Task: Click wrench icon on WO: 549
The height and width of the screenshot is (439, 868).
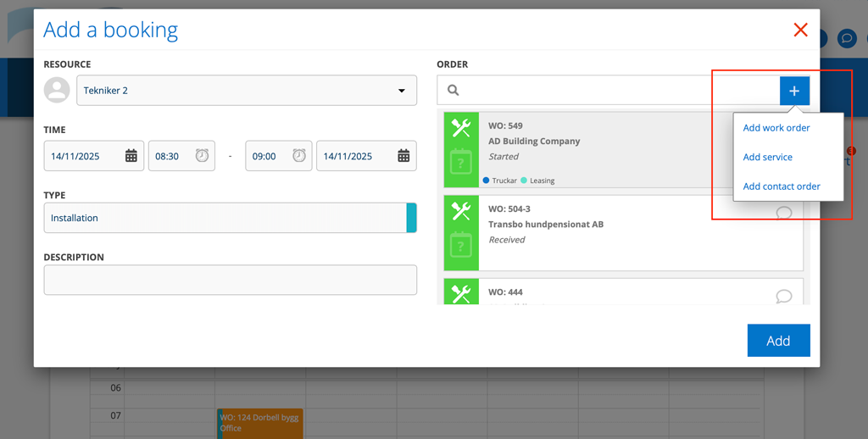Action: (461, 128)
